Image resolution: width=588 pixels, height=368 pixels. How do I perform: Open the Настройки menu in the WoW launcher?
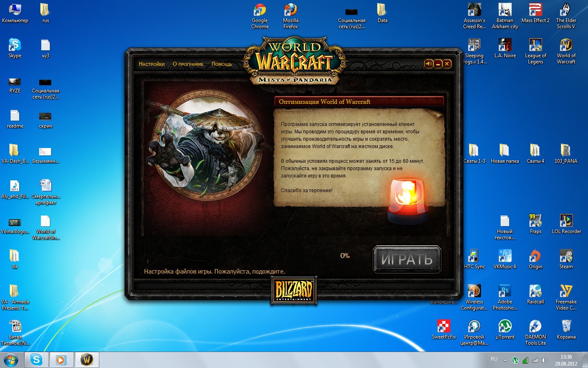pyautogui.click(x=151, y=64)
